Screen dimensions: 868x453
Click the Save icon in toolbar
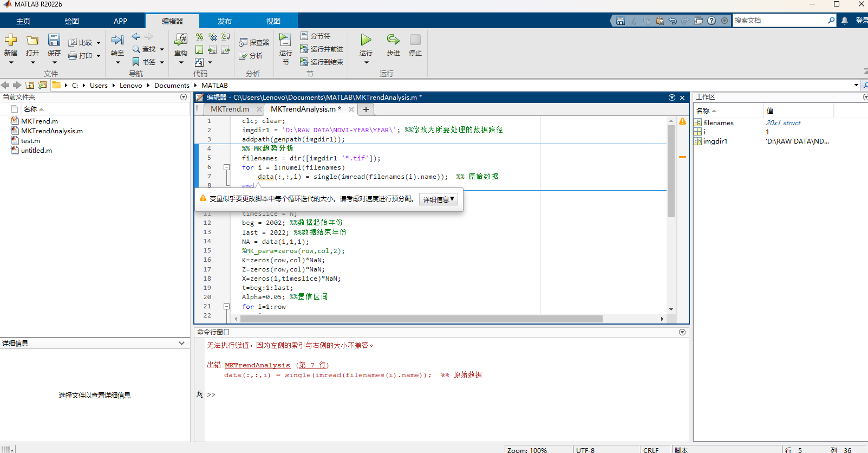(54, 41)
